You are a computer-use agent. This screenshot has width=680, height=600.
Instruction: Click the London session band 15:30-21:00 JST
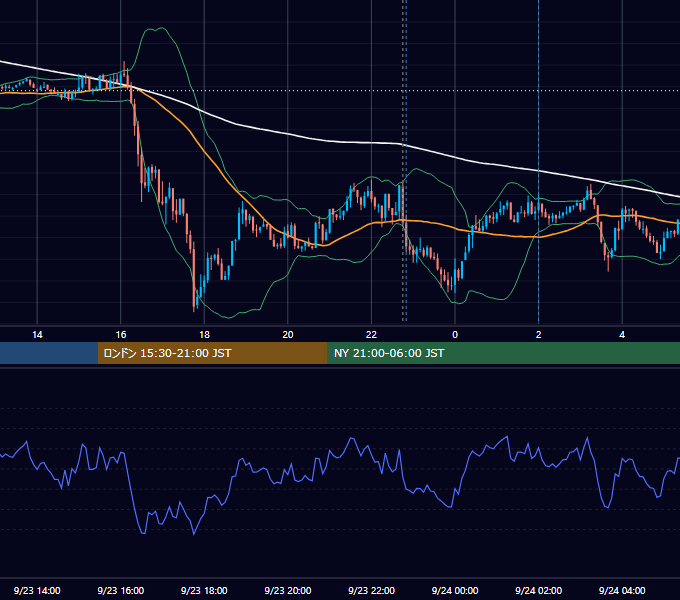[x=212, y=353]
